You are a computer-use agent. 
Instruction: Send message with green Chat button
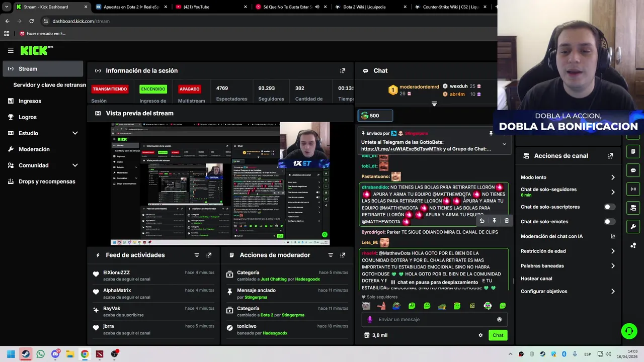click(x=498, y=335)
